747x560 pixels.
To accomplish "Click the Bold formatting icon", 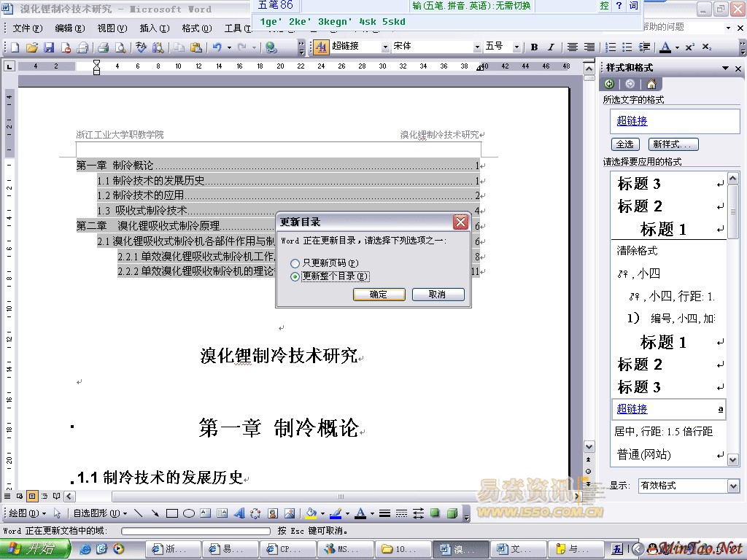I will click(x=534, y=47).
